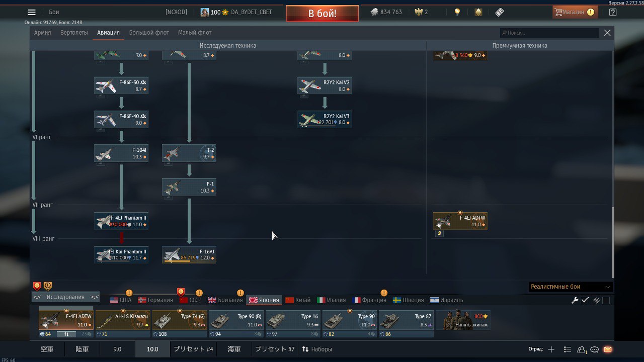Open the orange mail envelope icon

(x=608, y=349)
